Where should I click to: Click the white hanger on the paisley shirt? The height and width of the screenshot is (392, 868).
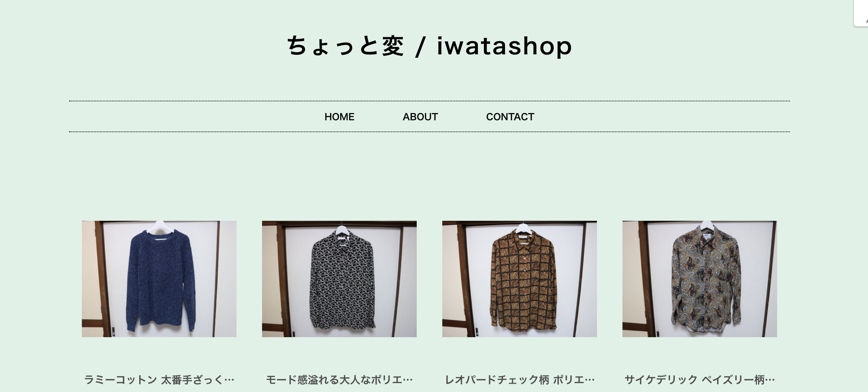tap(707, 226)
